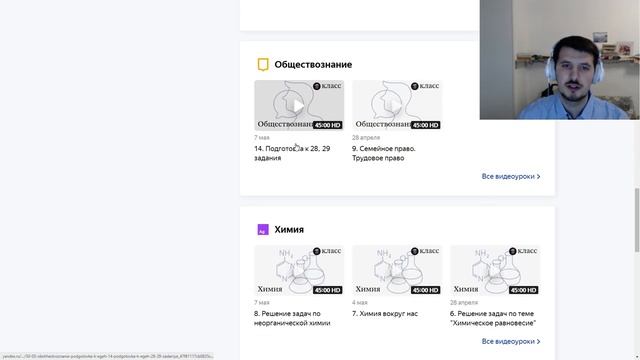Viewport: 640px width, 360px height.
Task: Open the Химия section heading
Action: click(x=289, y=229)
